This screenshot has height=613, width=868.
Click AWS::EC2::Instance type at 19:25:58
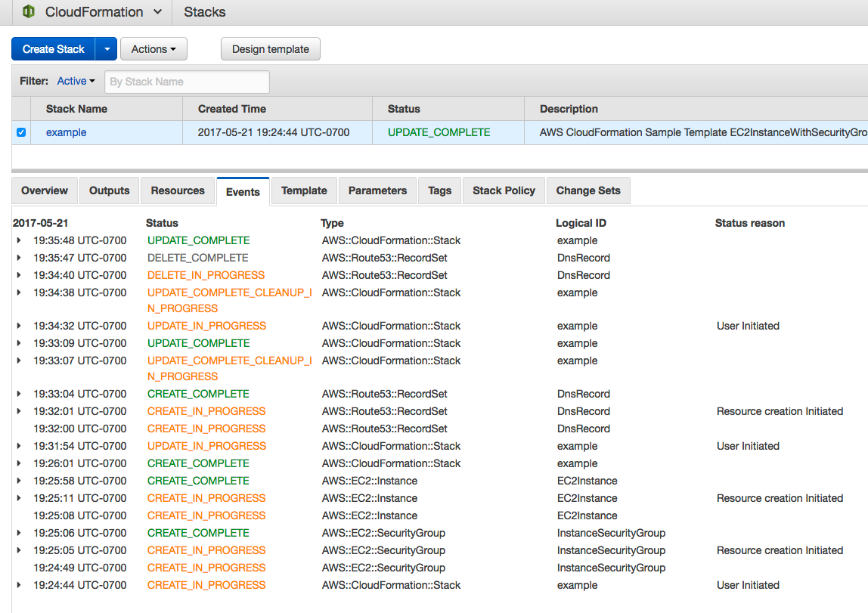(x=369, y=481)
